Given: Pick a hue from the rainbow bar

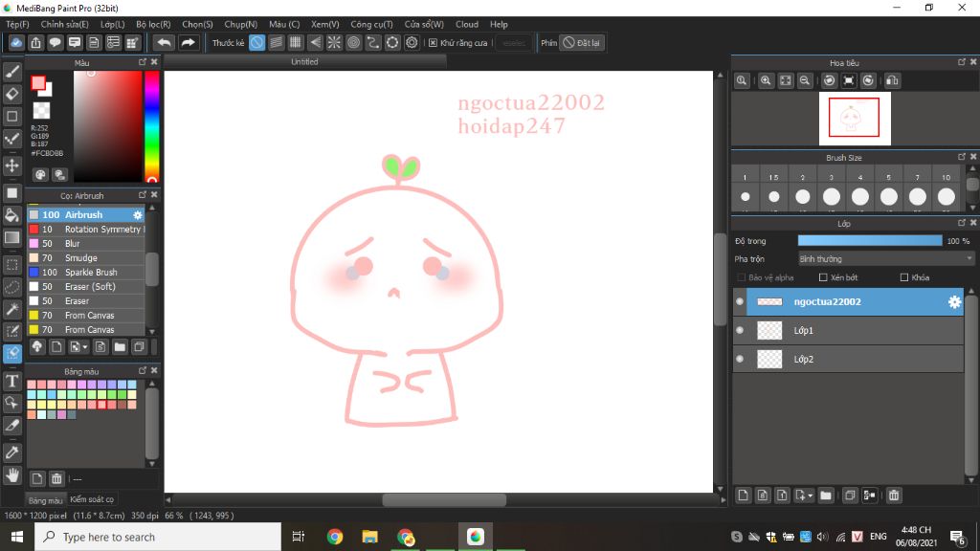Looking at the screenshot, I should [x=152, y=125].
